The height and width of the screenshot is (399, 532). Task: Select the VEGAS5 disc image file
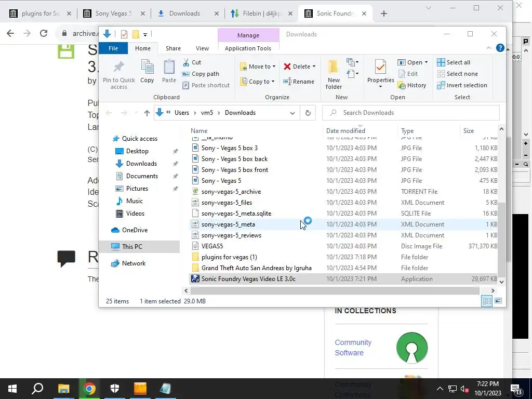pos(212,246)
